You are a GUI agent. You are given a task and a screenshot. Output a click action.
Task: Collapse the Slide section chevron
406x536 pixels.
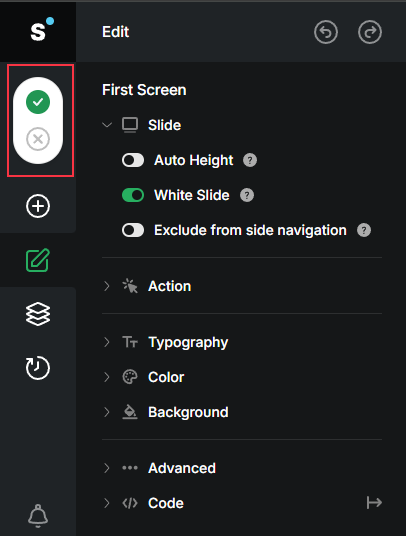tap(107, 125)
